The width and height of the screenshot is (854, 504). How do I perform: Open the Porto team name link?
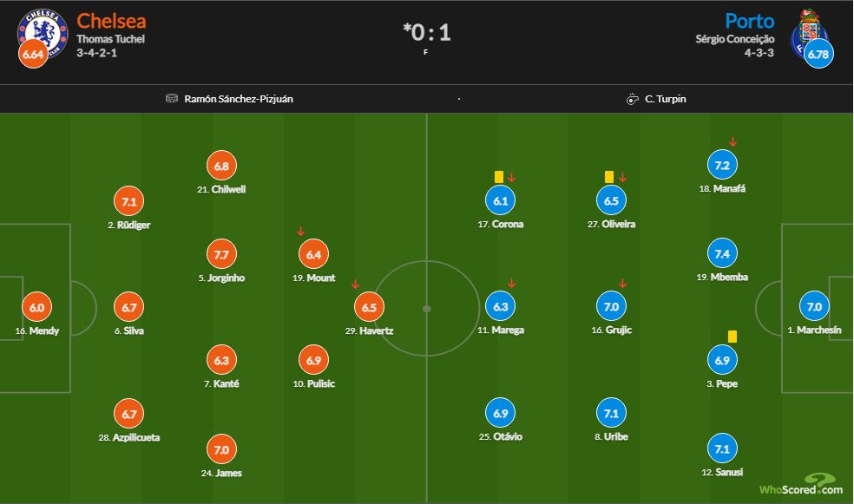click(750, 21)
